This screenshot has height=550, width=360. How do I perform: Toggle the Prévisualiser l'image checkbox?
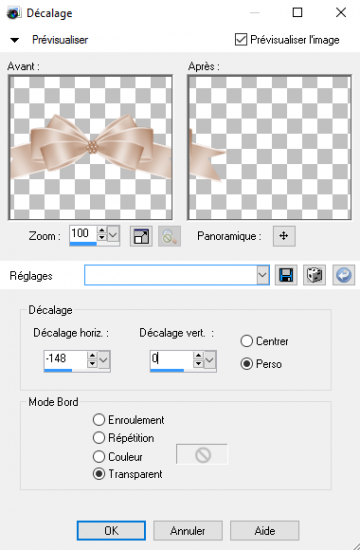(241, 40)
